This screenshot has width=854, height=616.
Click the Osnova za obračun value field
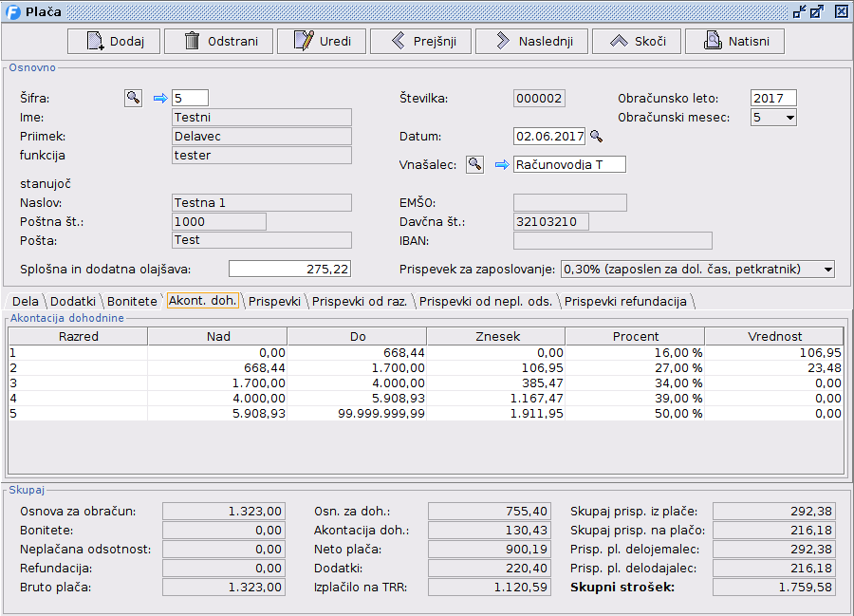(224, 511)
